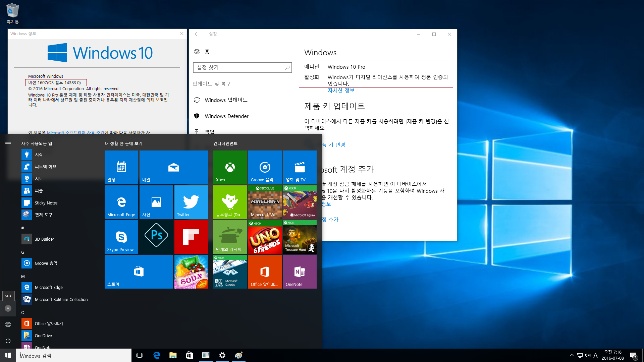Open 시작 in the most-used apps list
The image size is (644, 362).
click(x=58, y=155)
